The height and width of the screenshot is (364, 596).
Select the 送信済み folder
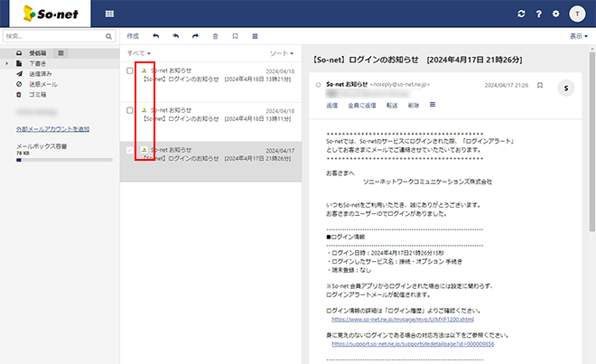click(42, 74)
